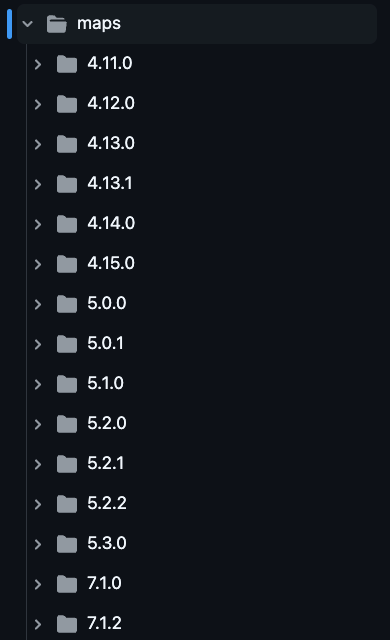390x640 pixels.
Task: Click the open maps folder icon
Action: click(57, 24)
